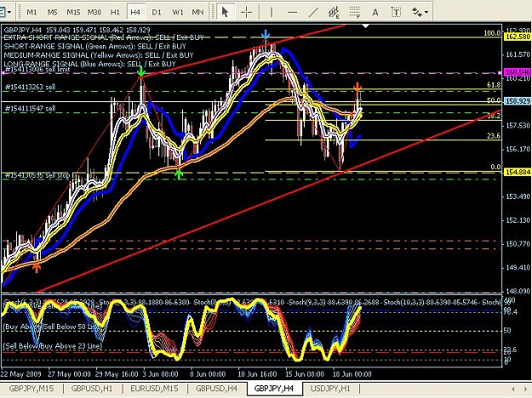Image resolution: width=532 pixels, height=398 pixels.
Task: Click the Fibonacci 61.8 level label
Action: click(x=494, y=85)
